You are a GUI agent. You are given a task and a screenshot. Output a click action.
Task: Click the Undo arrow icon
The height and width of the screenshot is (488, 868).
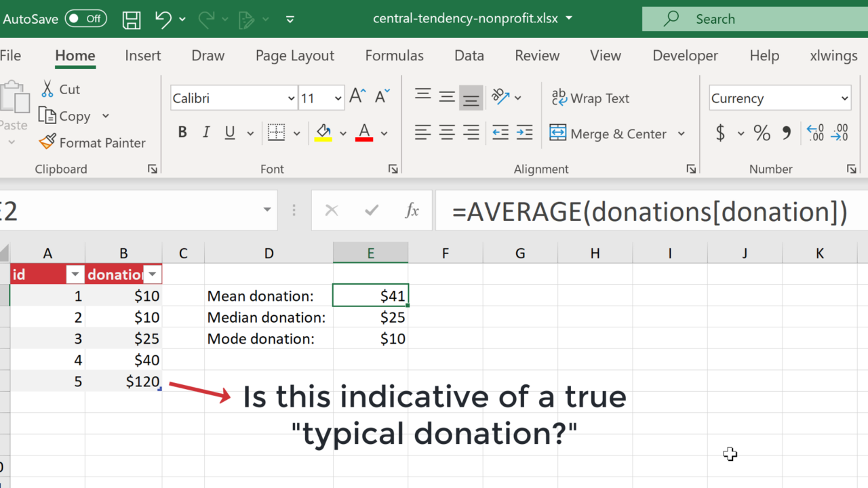163,19
